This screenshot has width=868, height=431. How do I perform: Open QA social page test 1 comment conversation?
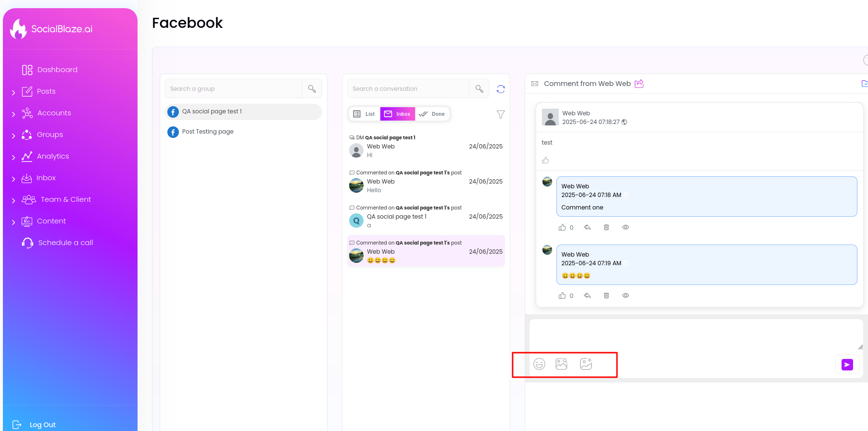[x=426, y=217]
